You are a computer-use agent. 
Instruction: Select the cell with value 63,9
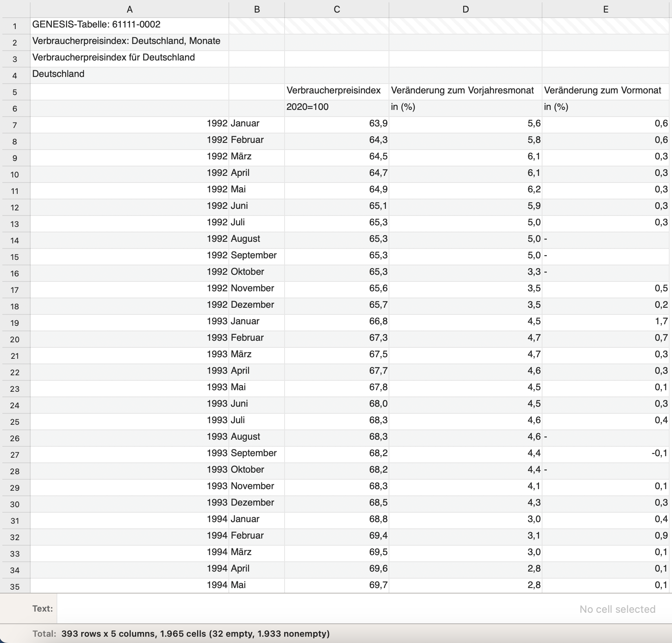coord(337,124)
